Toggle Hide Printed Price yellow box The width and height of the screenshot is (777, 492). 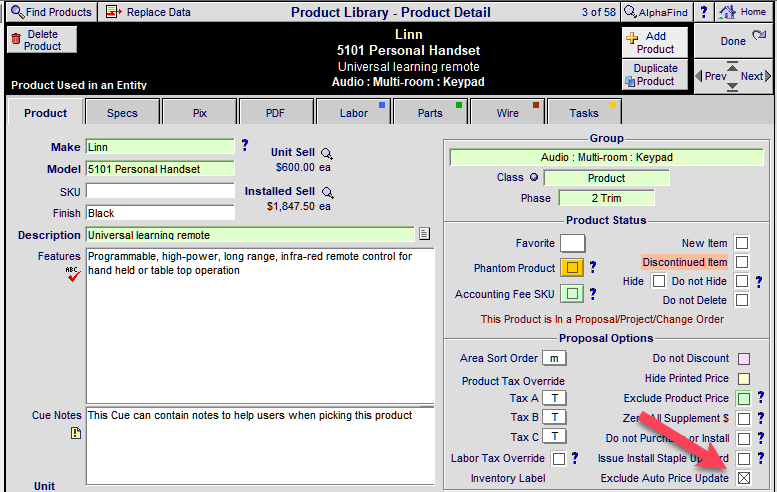coord(744,379)
